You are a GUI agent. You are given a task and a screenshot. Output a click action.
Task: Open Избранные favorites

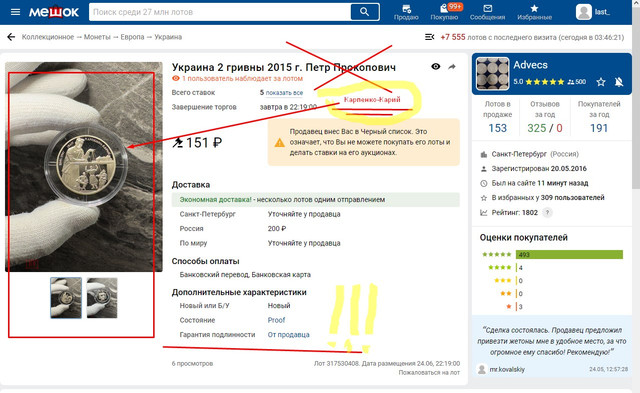click(534, 12)
